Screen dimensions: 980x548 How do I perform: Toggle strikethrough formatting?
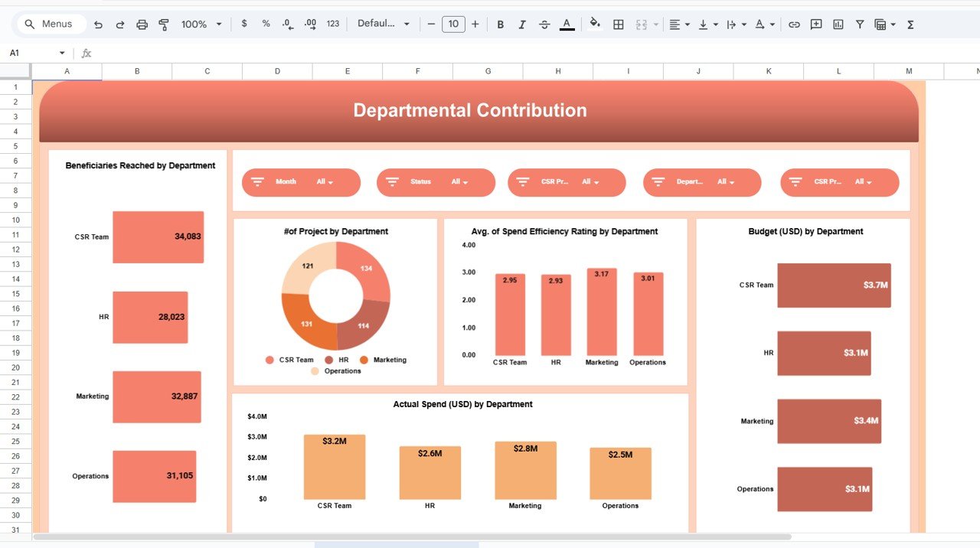544,24
